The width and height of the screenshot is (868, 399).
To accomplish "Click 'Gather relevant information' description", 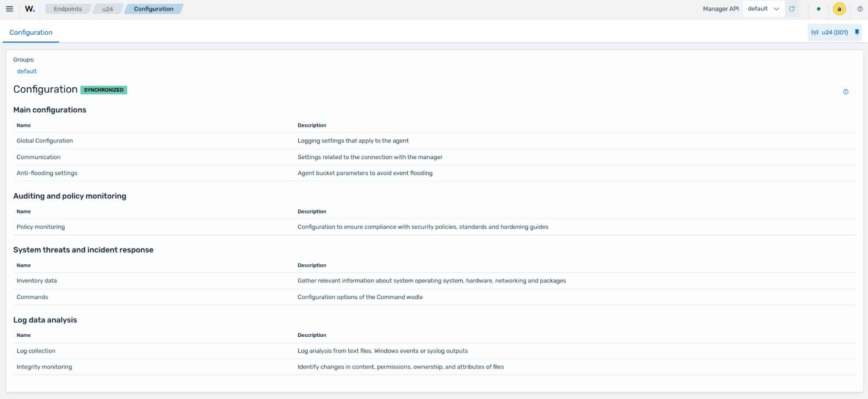I will (x=432, y=281).
